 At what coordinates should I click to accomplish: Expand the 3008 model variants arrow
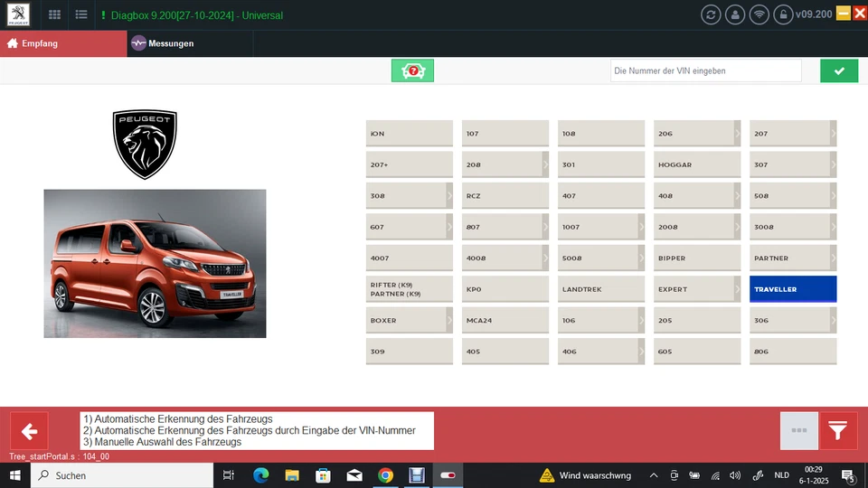tap(833, 227)
